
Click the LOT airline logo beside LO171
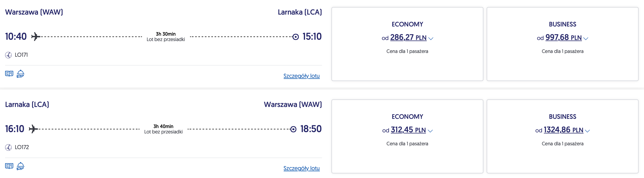[x=8, y=55]
